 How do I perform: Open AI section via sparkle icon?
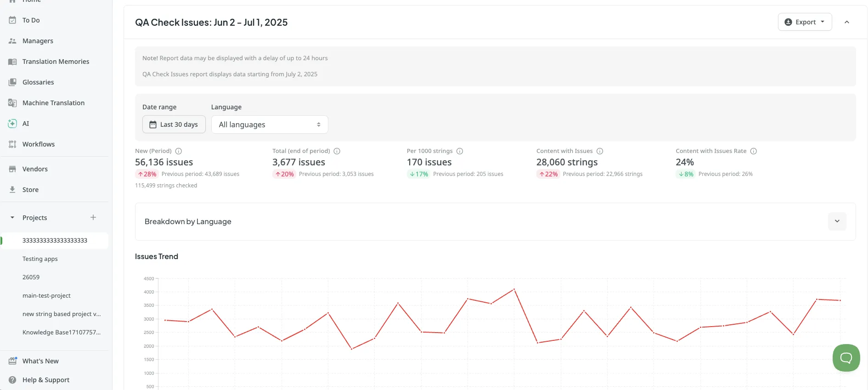point(12,124)
